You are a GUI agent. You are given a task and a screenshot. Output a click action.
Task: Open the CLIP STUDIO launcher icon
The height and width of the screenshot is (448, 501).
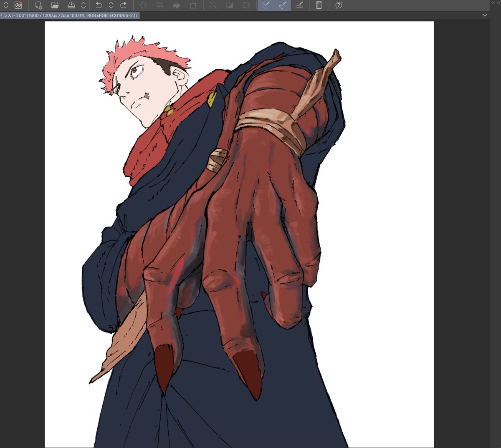coord(18,5)
